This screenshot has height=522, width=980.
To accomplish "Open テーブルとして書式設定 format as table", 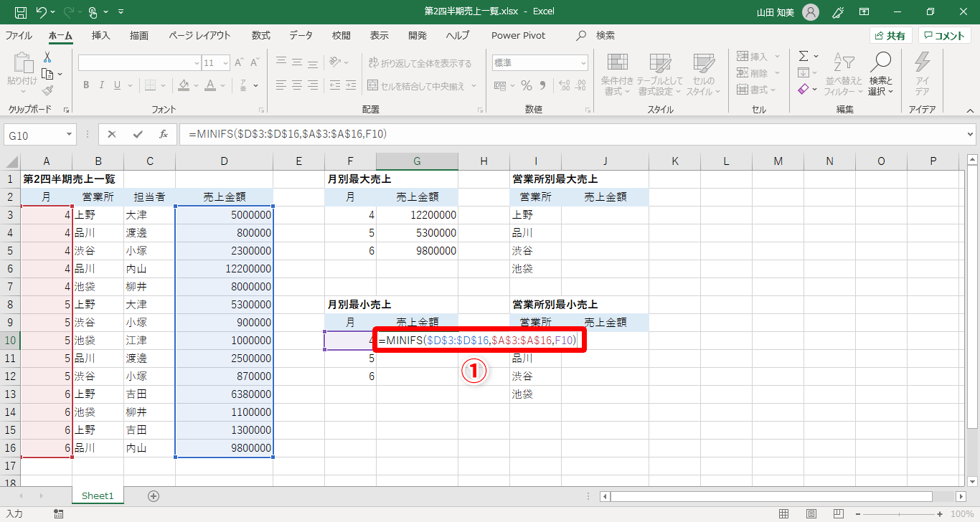I will tap(660, 74).
